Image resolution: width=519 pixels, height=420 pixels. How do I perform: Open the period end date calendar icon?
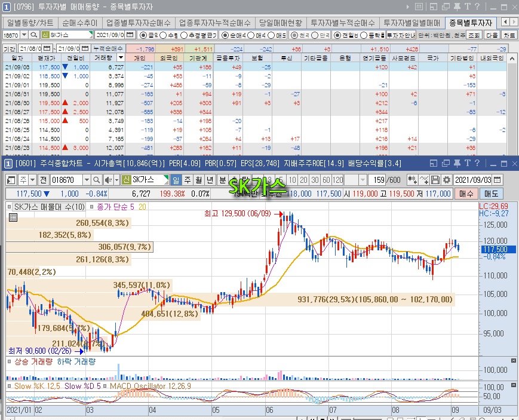pyautogui.click(x=85, y=48)
